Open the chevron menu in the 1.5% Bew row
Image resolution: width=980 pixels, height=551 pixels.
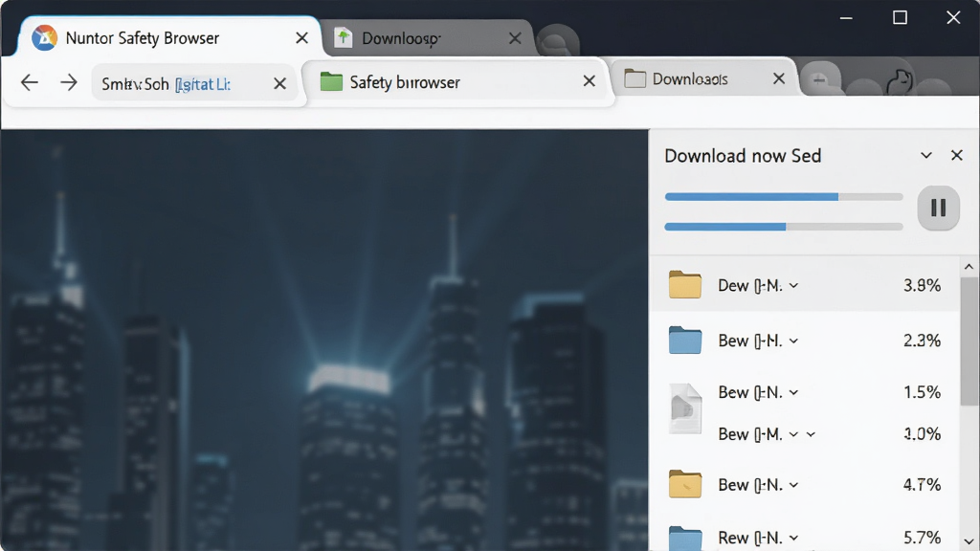tap(793, 392)
